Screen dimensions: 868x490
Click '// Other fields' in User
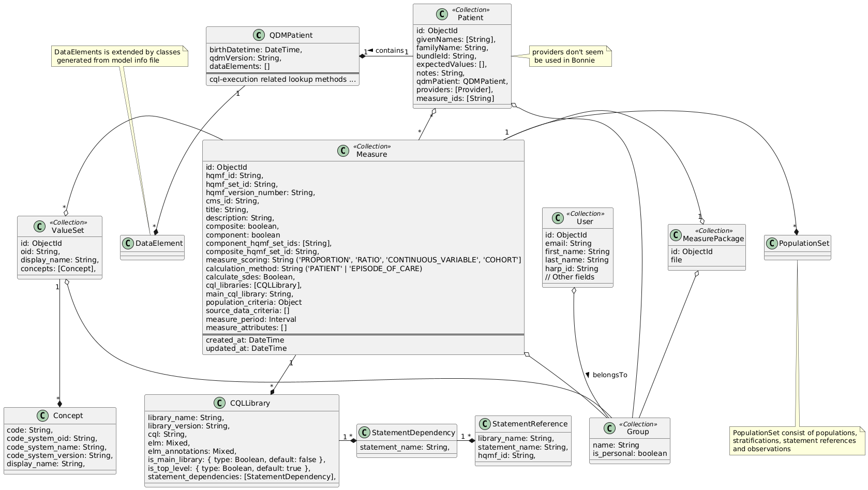click(570, 277)
